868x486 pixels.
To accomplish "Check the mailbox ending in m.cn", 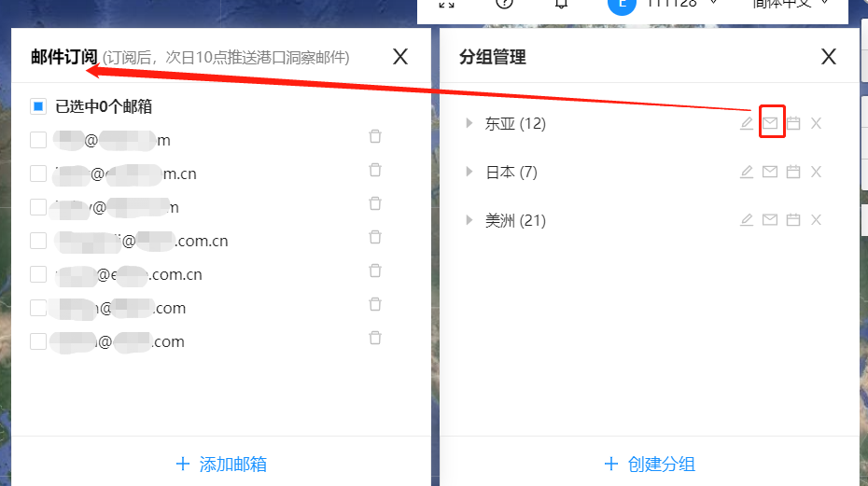I will pyautogui.click(x=38, y=174).
